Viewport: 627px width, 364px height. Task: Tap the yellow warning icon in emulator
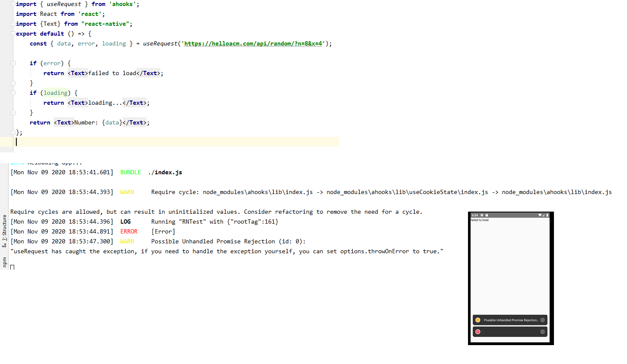pos(478,320)
